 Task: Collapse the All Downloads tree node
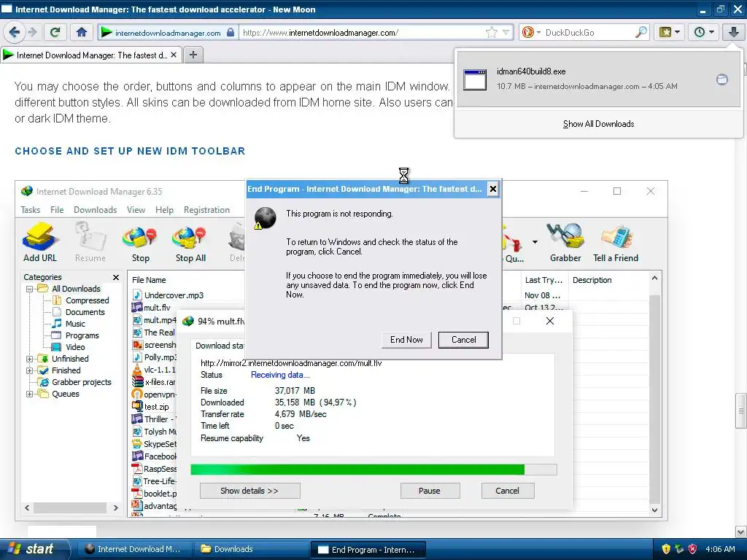(29, 289)
